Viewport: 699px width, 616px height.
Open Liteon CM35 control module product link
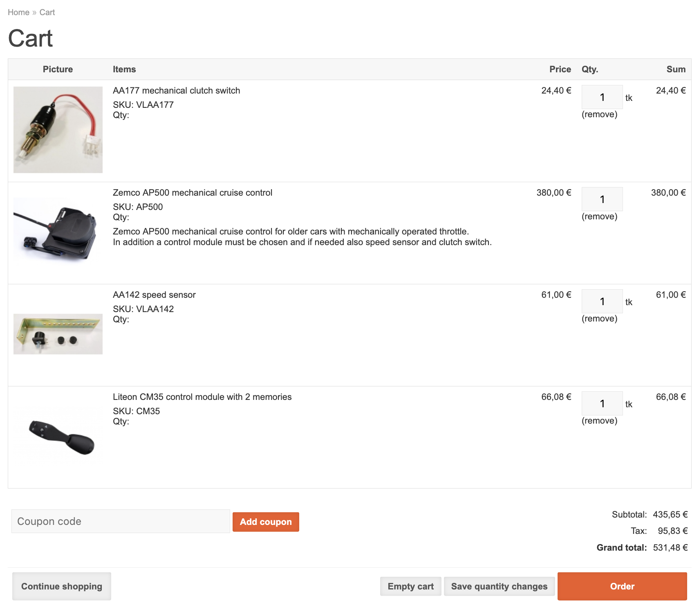[x=202, y=397]
